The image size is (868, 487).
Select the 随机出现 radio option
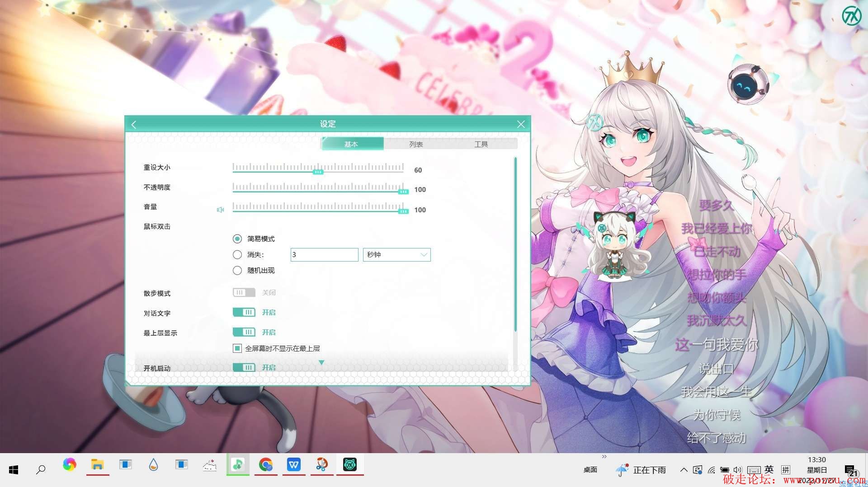(x=237, y=270)
